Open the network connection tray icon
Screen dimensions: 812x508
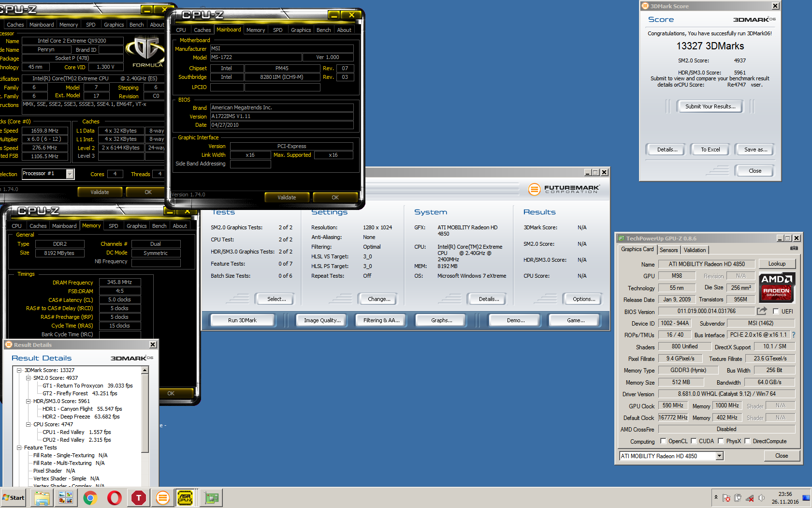click(750, 498)
